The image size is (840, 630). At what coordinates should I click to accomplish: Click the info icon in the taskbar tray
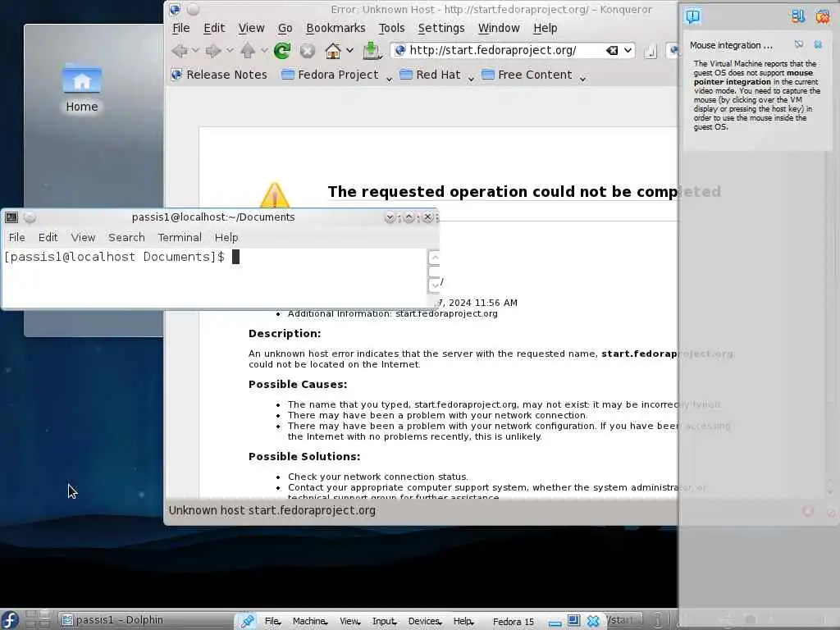(658, 620)
